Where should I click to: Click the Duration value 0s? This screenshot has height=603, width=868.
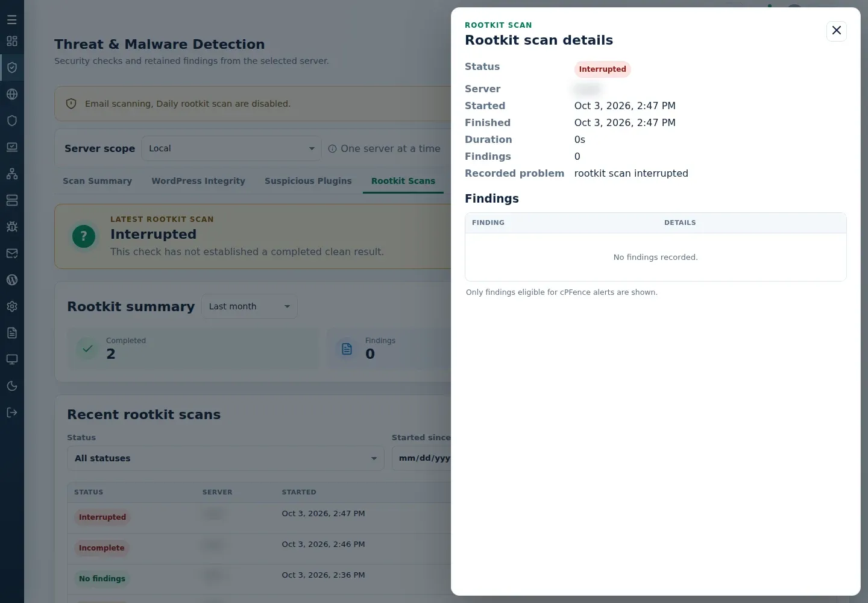click(x=580, y=139)
